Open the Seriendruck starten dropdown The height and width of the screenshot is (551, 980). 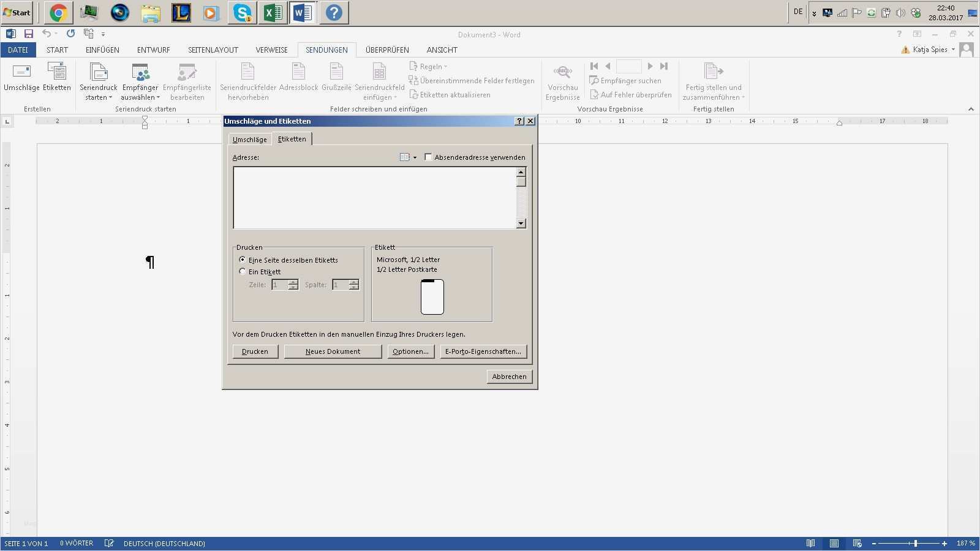(x=98, y=80)
